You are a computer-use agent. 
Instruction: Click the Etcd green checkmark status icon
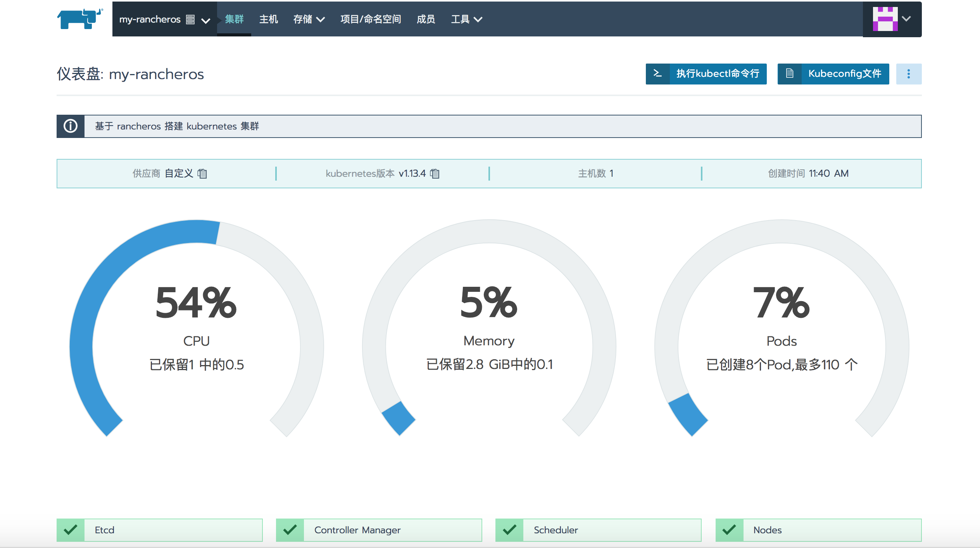(71, 530)
